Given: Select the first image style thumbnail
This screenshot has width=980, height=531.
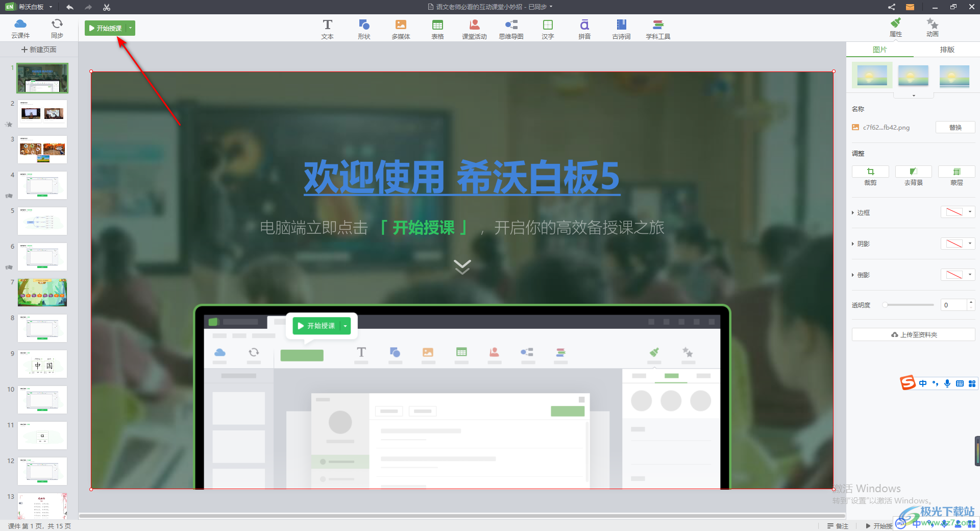Looking at the screenshot, I should [x=872, y=76].
